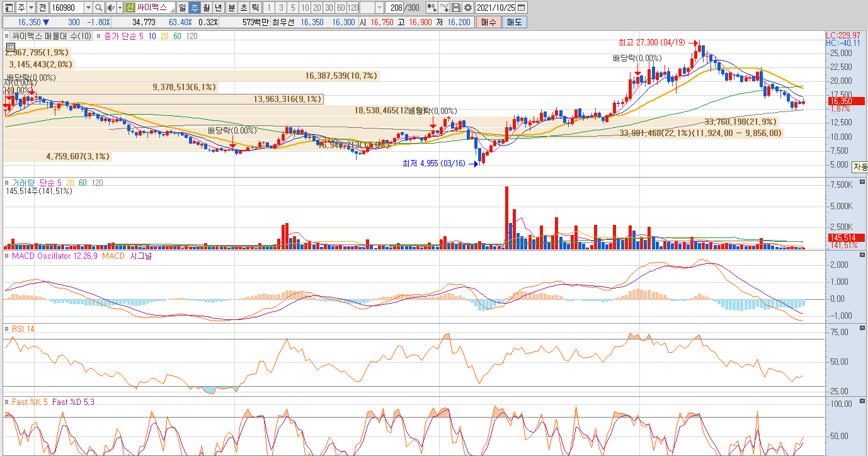Select the 초 second period
Image resolution: width=868 pixels, height=456 pixels.
point(243,8)
